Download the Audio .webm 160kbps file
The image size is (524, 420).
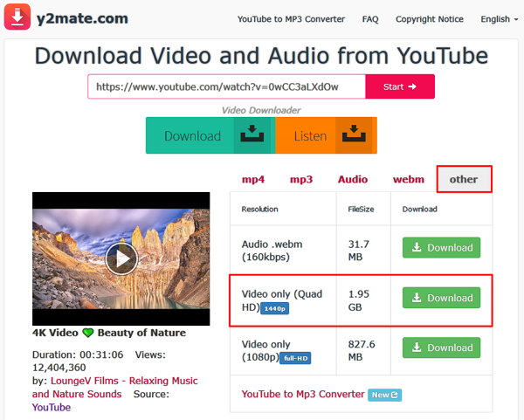[441, 248]
